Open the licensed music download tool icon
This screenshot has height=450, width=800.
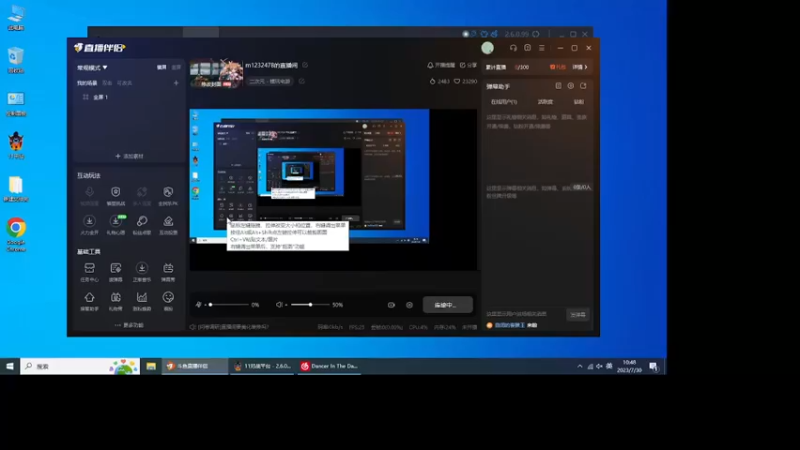point(142,268)
